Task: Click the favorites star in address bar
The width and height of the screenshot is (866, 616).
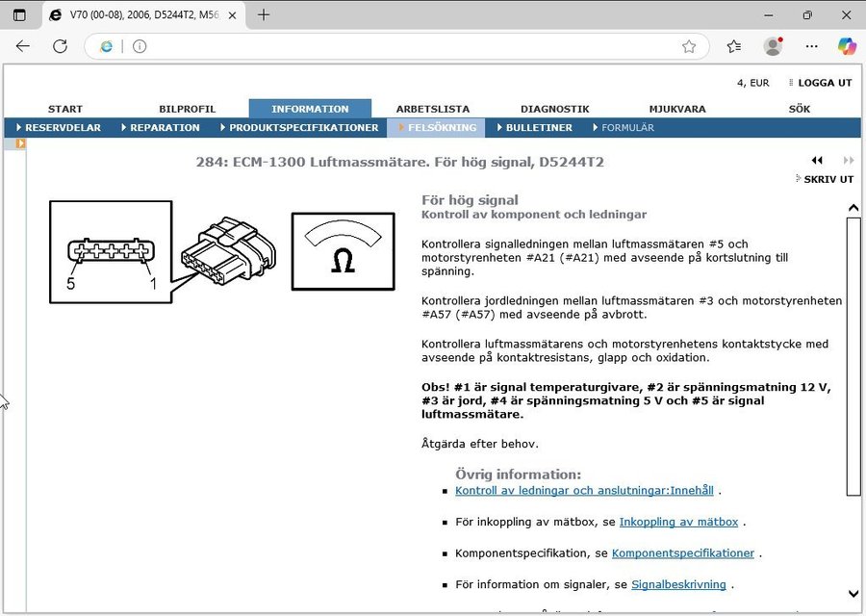Action: [x=689, y=46]
